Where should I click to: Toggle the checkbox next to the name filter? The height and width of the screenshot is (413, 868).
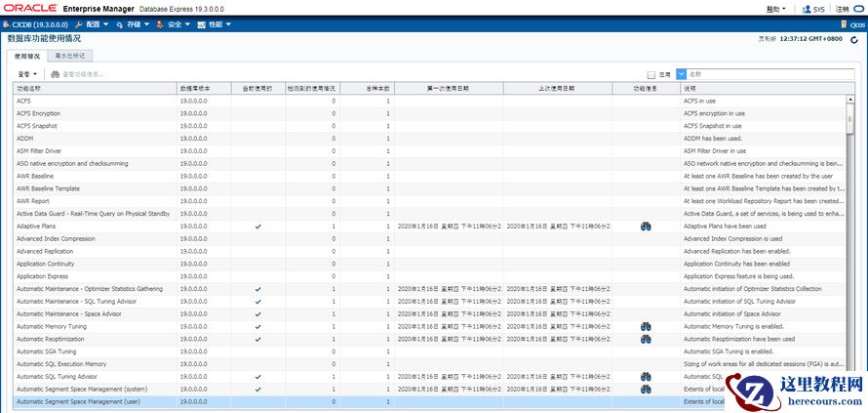tap(651, 74)
